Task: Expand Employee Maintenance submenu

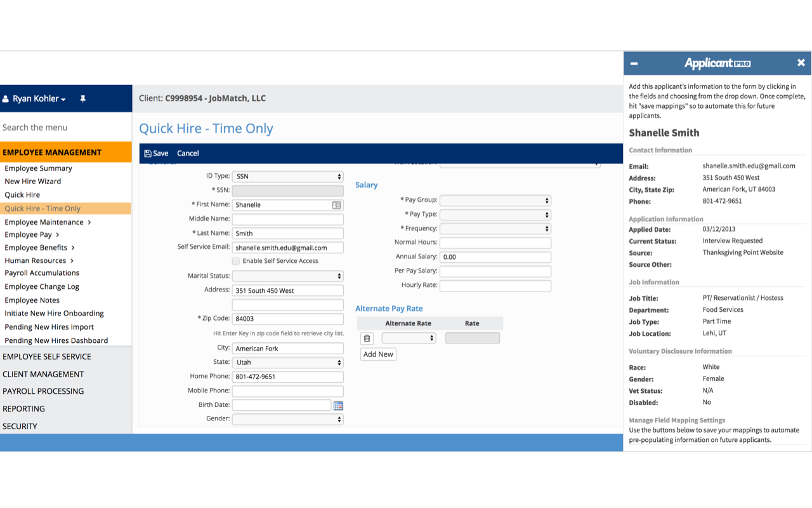Action: pyautogui.click(x=48, y=222)
